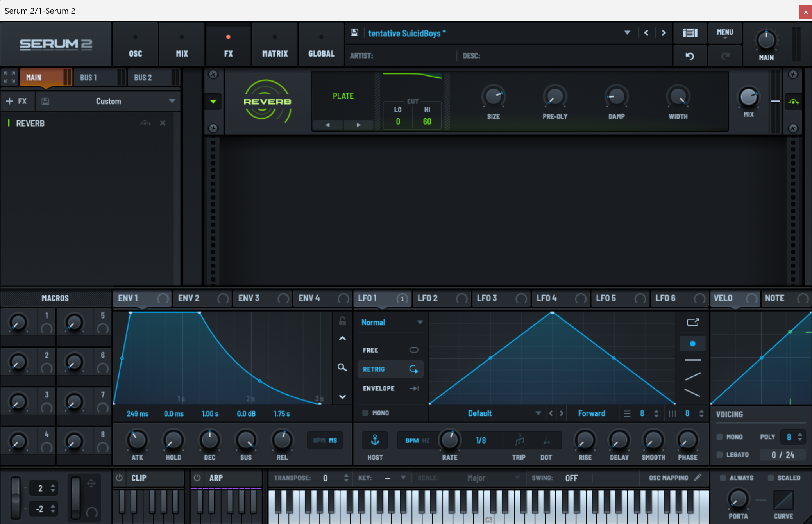Click the add FX button
Image resolution: width=812 pixels, height=524 pixels.
click(x=17, y=101)
